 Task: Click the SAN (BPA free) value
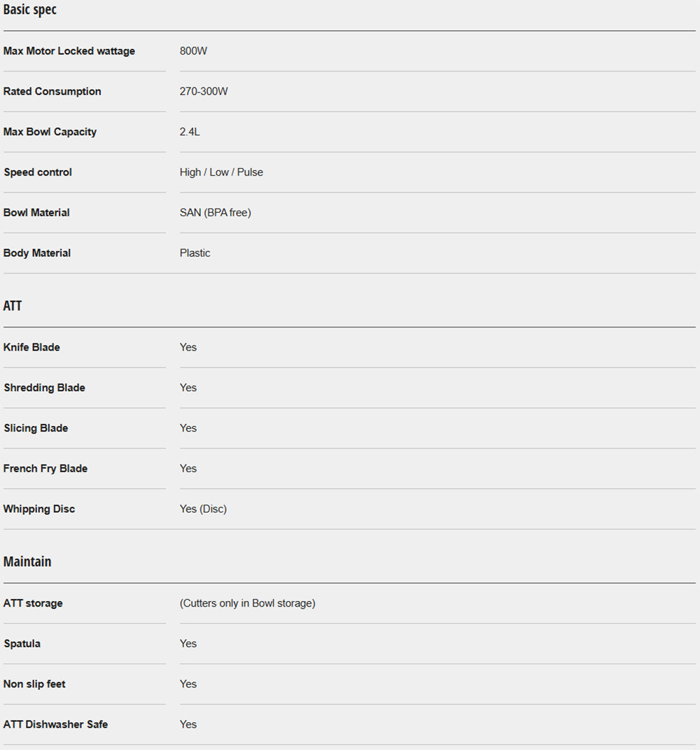pyautogui.click(x=215, y=213)
